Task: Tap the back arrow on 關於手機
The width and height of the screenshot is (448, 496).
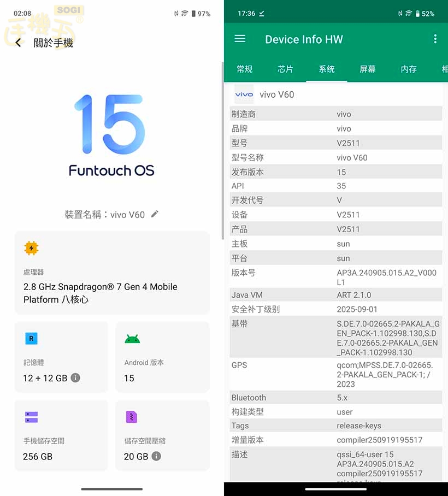Action: [18, 42]
